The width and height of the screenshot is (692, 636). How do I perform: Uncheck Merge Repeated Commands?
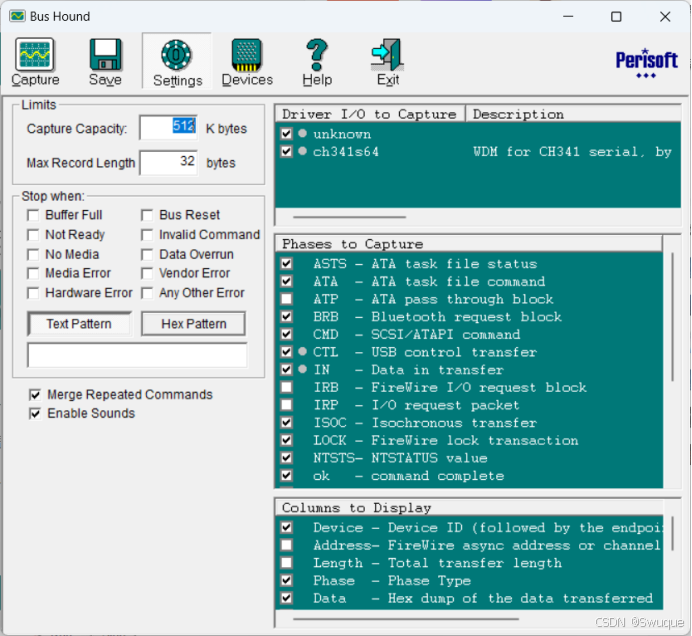[35, 395]
